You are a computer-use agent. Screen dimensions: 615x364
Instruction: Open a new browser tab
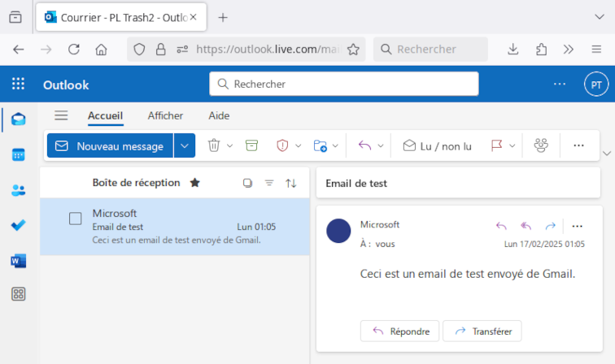point(223,18)
